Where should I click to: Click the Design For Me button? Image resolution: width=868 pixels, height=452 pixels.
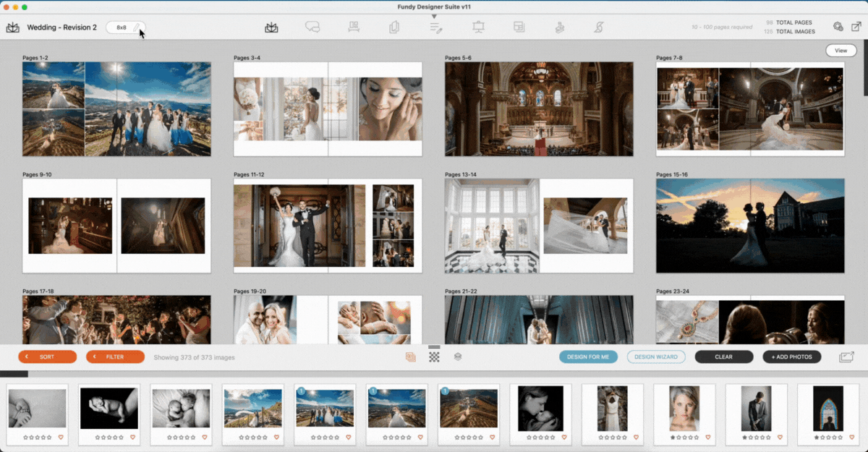pos(588,357)
